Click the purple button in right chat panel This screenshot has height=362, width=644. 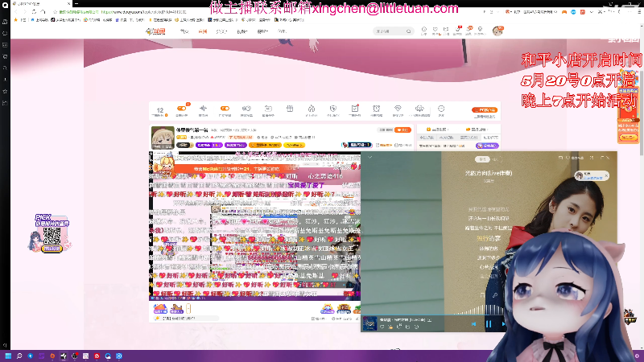(x=487, y=146)
